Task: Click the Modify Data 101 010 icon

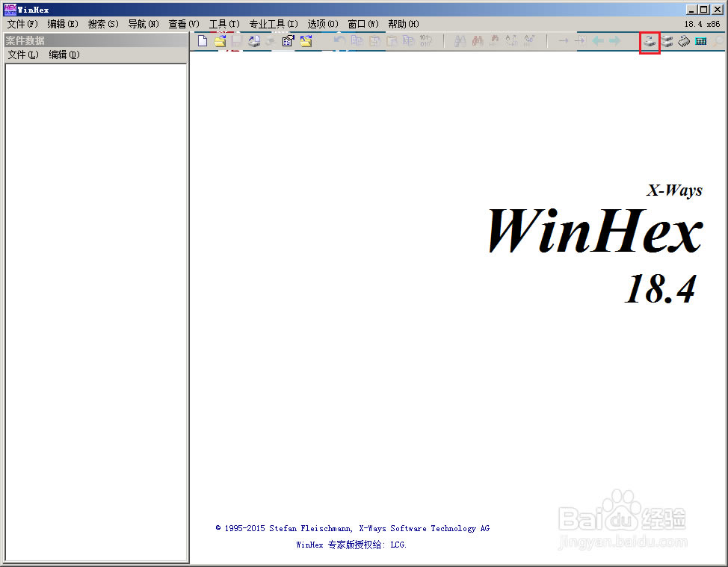Action: click(425, 41)
